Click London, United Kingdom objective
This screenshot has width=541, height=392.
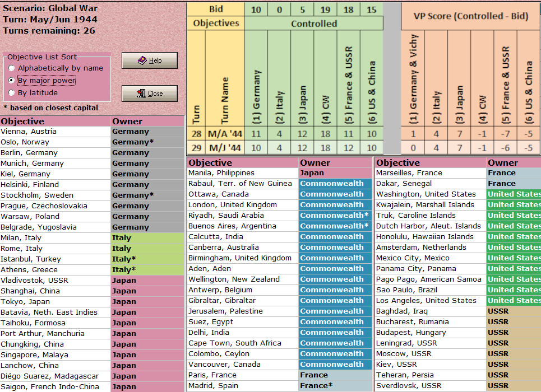(x=243, y=205)
